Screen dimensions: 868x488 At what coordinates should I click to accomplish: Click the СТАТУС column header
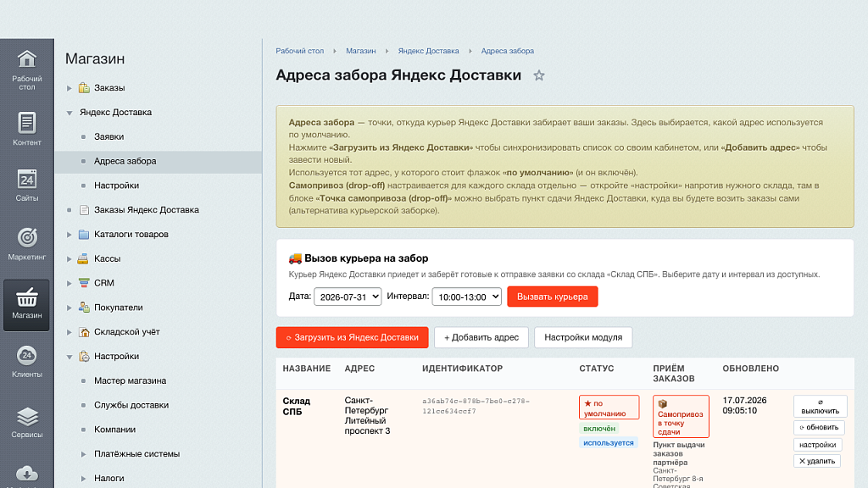[597, 369]
